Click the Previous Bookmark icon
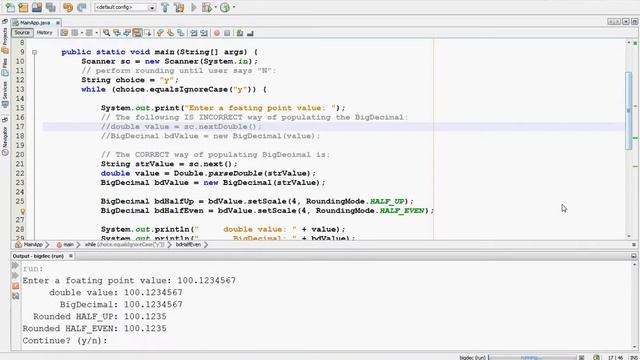The height and width of the screenshot is (360, 640). [x=160, y=33]
